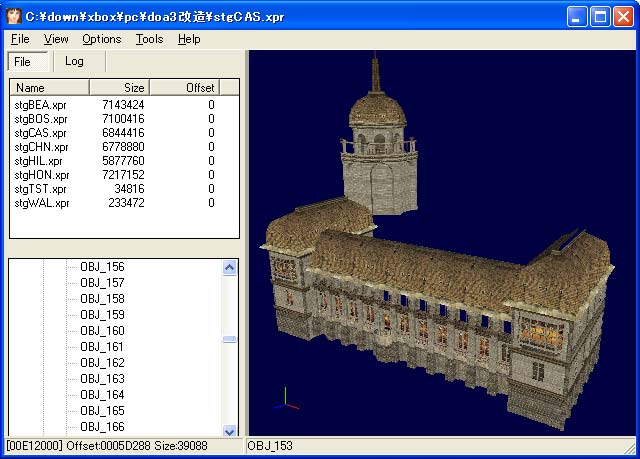Switch to the Log tab
Image resolution: width=640 pixels, height=459 pixels.
[x=74, y=61]
